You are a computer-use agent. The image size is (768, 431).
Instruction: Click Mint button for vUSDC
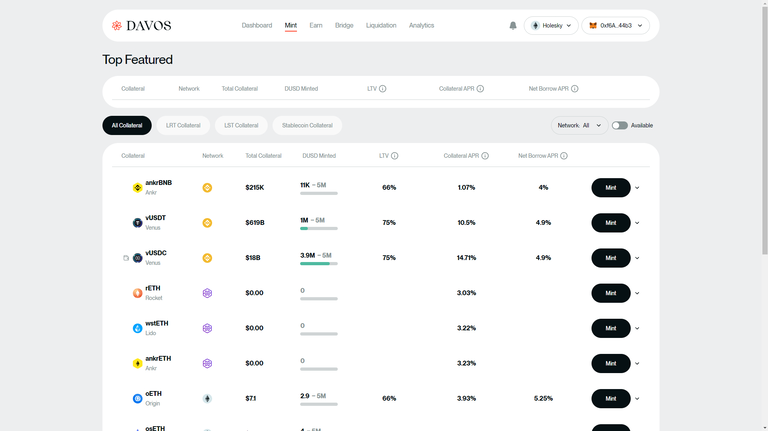[611, 258]
